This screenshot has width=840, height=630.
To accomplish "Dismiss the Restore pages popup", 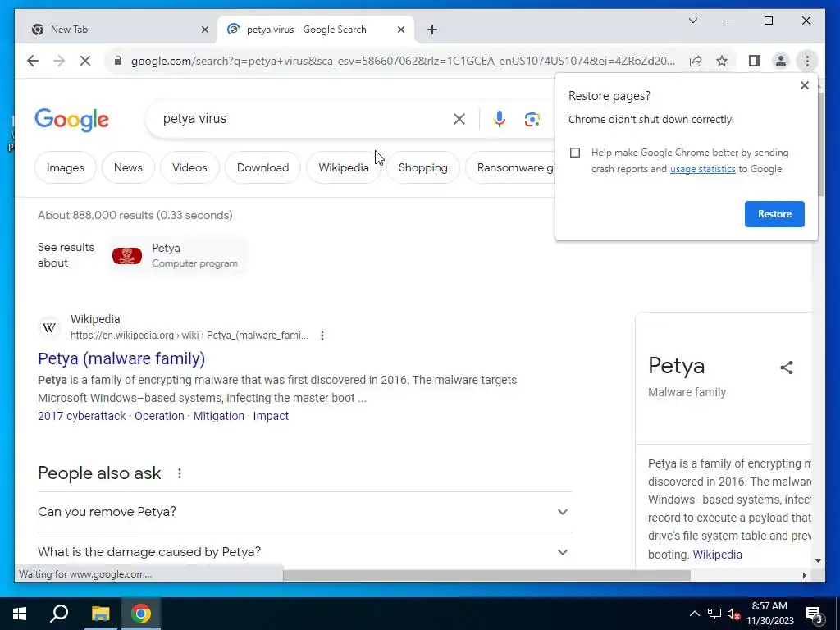I will (x=804, y=85).
